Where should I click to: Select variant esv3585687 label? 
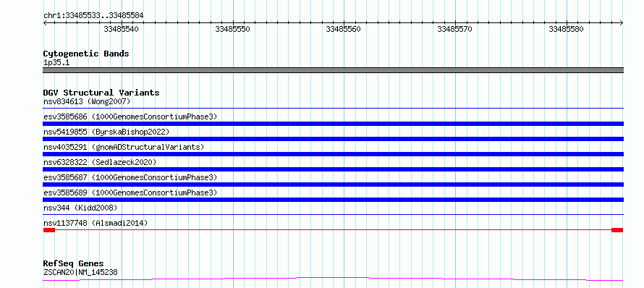pyautogui.click(x=130, y=177)
